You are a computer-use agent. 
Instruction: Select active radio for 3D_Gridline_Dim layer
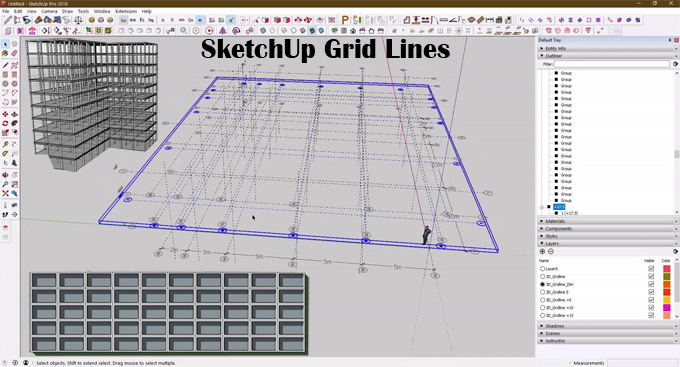pos(543,285)
